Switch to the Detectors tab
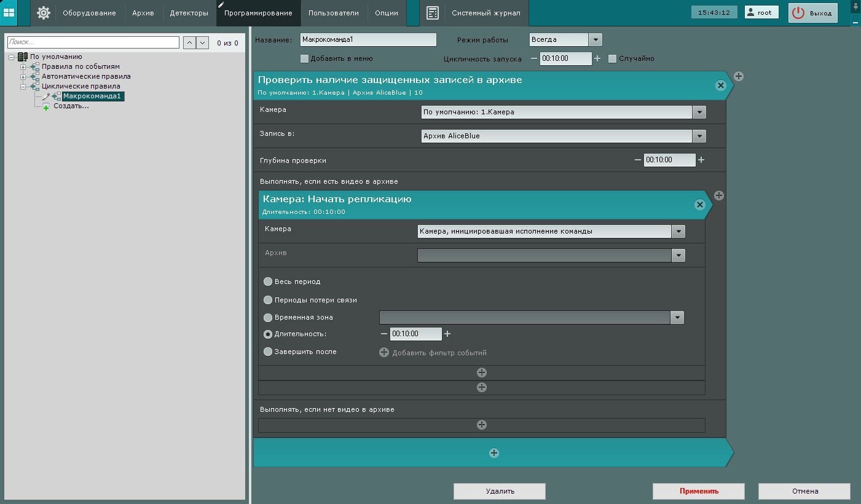 pyautogui.click(x=189, y=13)
